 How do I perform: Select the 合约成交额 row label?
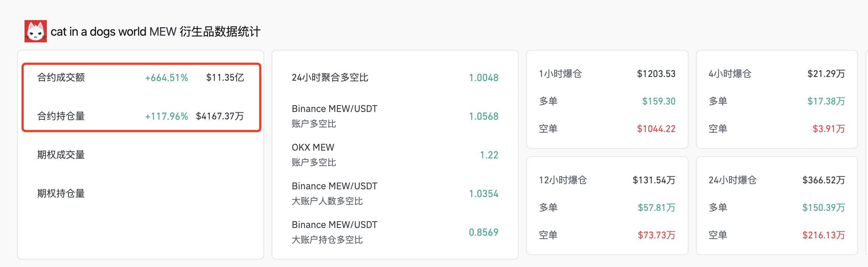click(x=61, y=77)
